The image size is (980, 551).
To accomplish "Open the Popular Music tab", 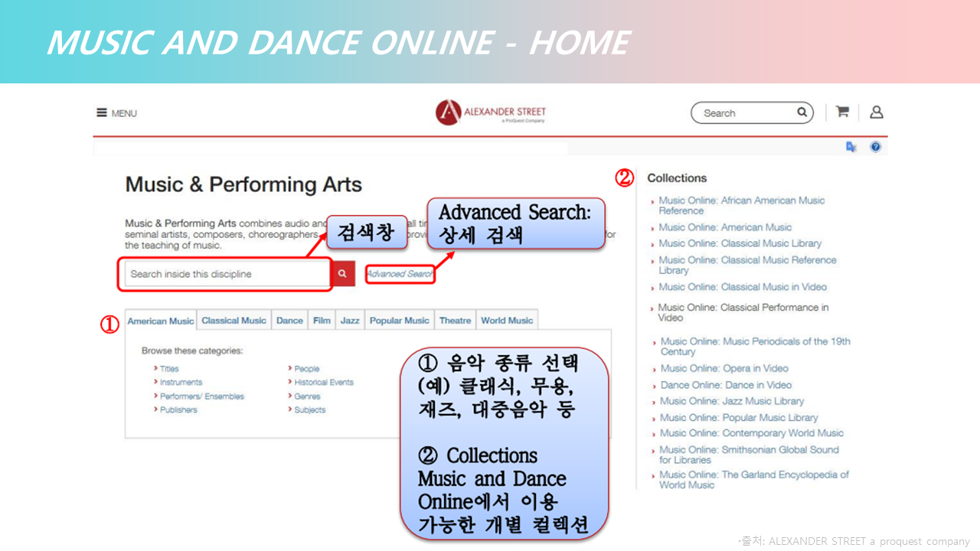I will 399,321.
